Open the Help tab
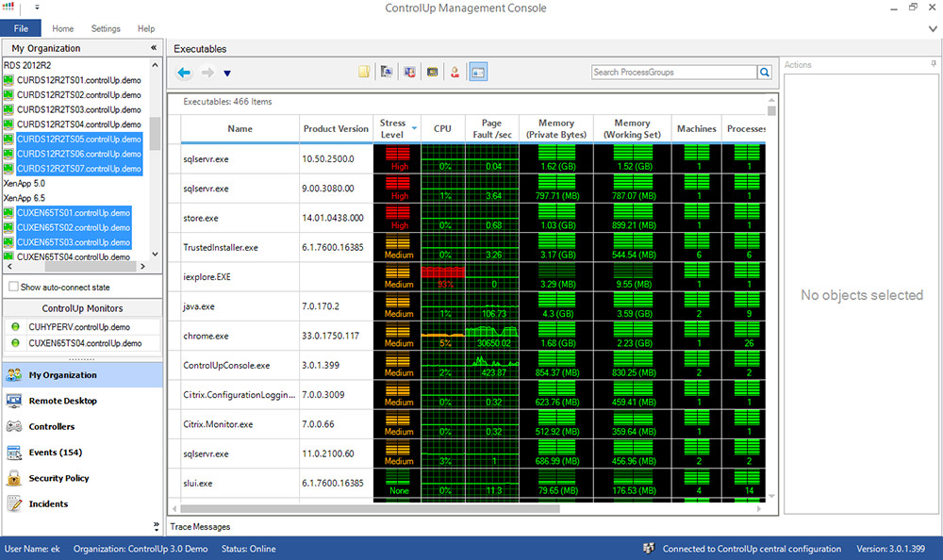Screen dimensions: 943x560 tap(146, 28)
